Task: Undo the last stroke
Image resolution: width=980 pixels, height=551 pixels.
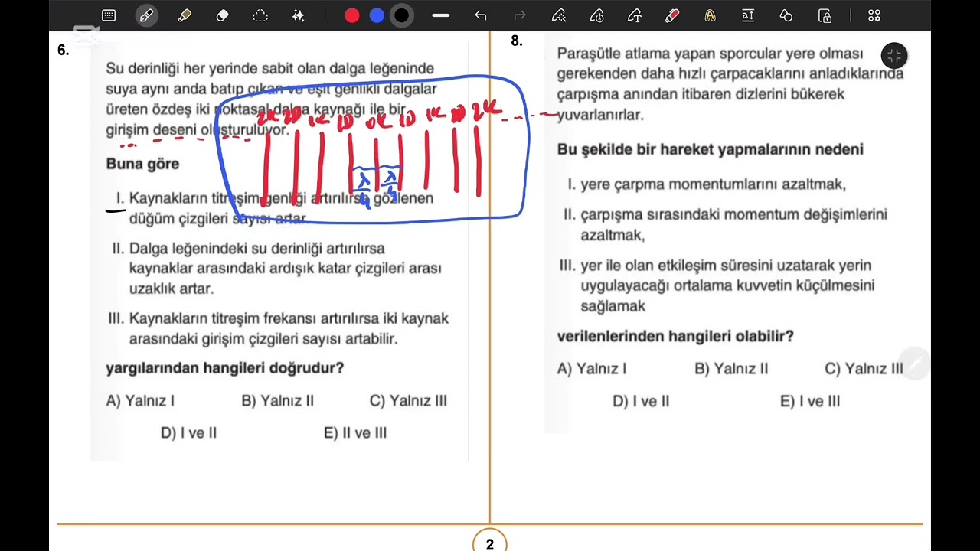Action: point(481,15)
